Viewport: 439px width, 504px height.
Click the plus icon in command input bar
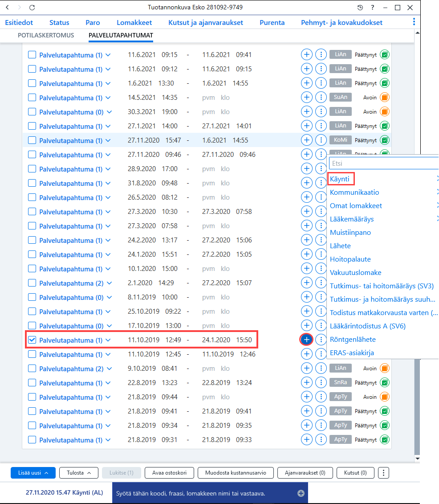click(x=301, y=493)
